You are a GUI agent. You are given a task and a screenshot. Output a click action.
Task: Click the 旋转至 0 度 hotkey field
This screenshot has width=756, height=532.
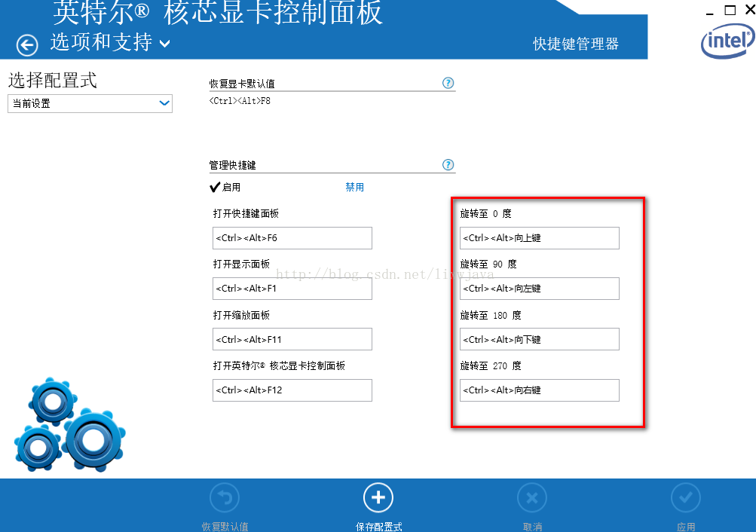pyautogui.click(x=540, y=238)
